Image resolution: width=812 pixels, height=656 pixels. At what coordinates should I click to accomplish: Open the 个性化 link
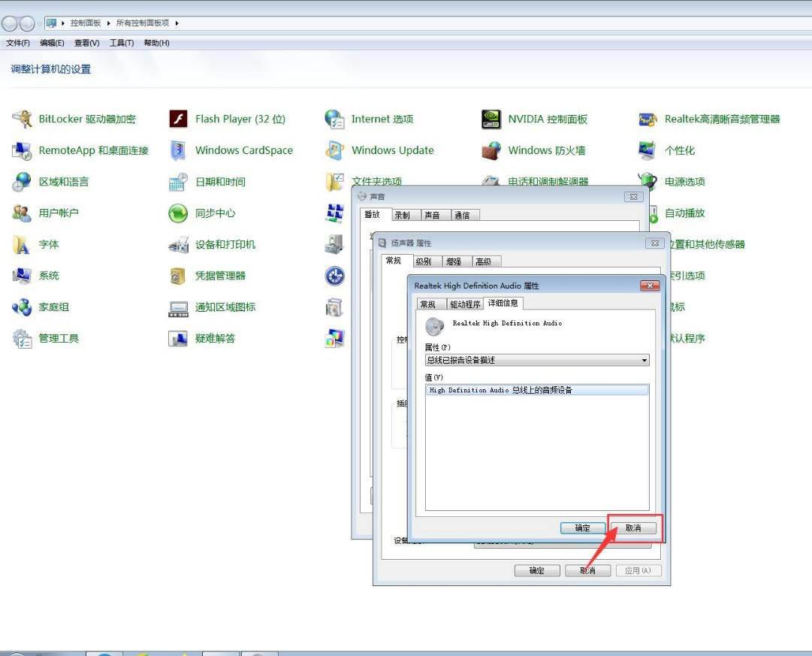pyautogui.click(x=679, y=150)
